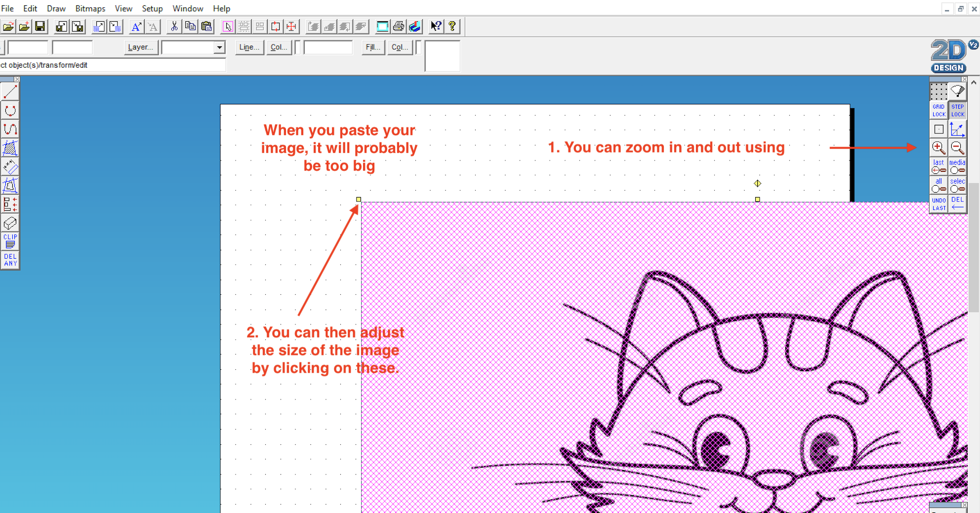Screen dimensions: 980x513
Task: Click the context help arrow-question icon
Action: pyautogui.click(x=436, y=26)
